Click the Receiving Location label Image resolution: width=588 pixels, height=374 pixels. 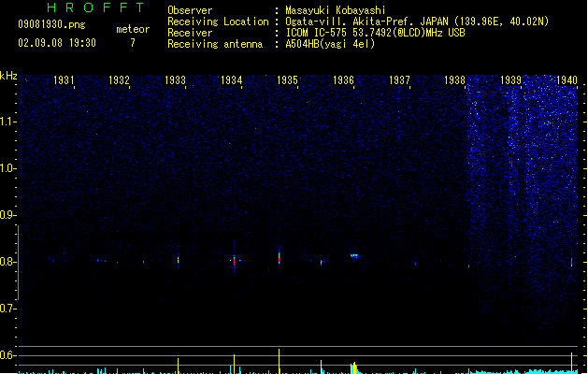pos(218,22)
